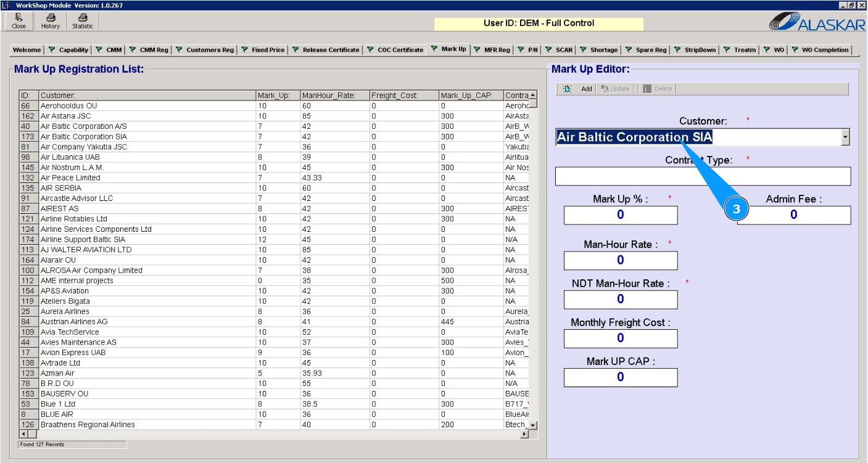Click the Admin Fee input field
The image size is (868, 463).
pyautogui.click(x=793, y=215)
